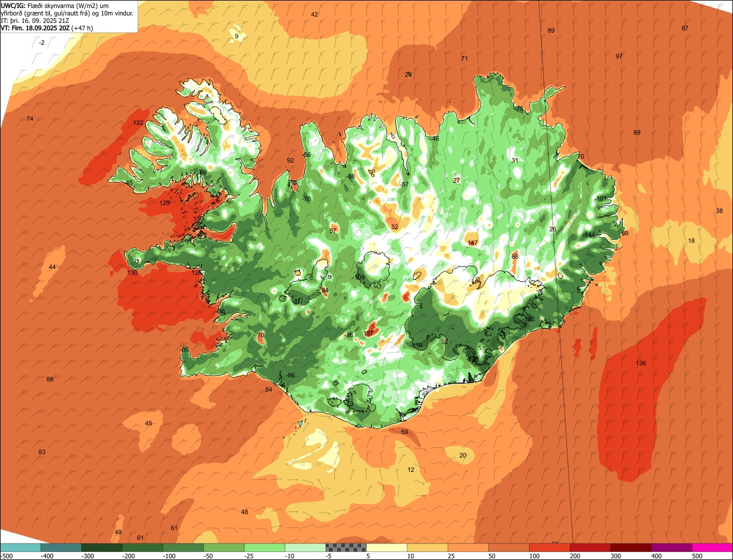733x560 pixels.
Task: Click the dark orange 50 to 100 swatch
Action: pyautogui.click(x=509, y=547)
